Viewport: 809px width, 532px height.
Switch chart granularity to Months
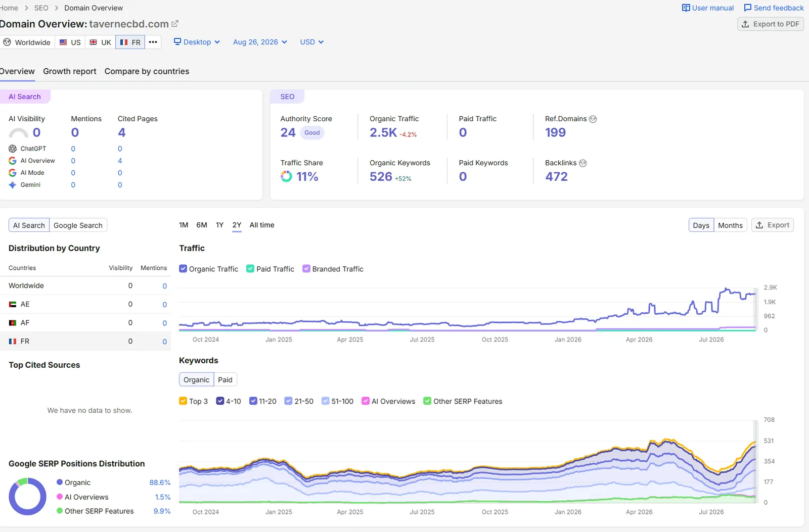(x=730, y=225)
